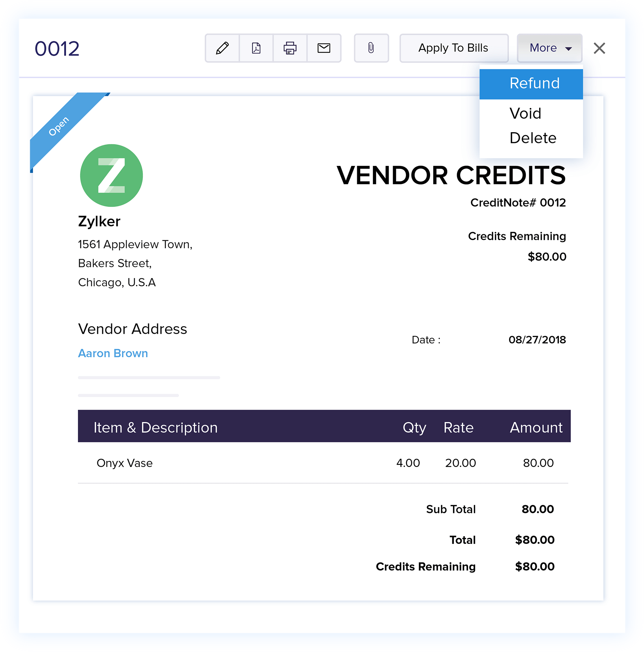Click the Chicago, U.S.A address line
Screen dimensions: 644x652
(117, 282)
